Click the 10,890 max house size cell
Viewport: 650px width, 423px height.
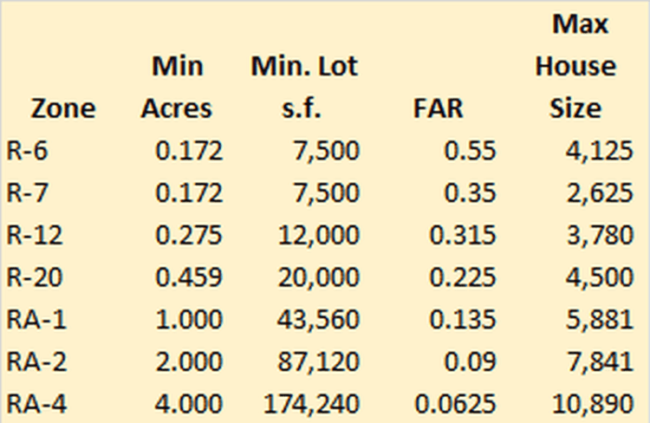[x=593, y=404]
